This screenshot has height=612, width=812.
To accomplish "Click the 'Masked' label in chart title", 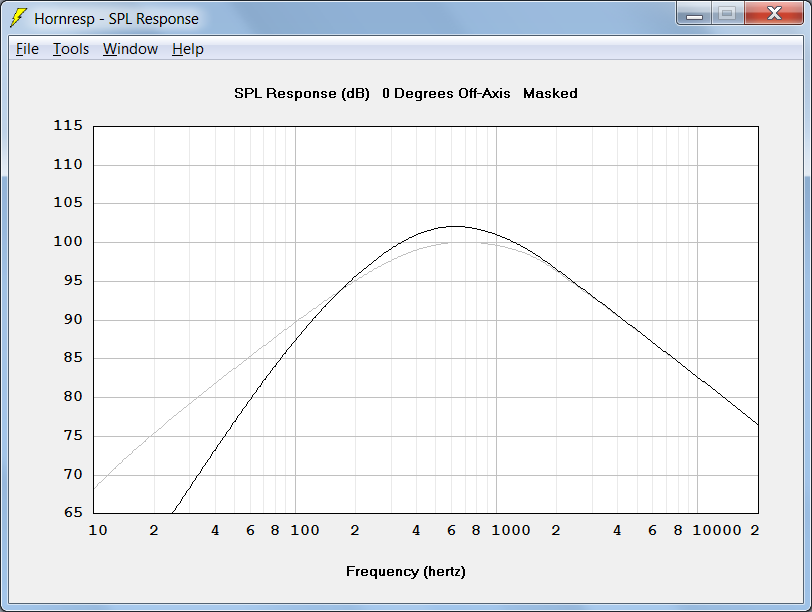I will (550, 94).
